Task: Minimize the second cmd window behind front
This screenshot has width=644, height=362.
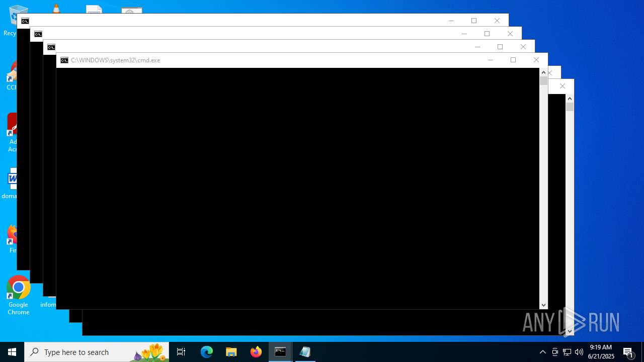Action: (477, 47)
